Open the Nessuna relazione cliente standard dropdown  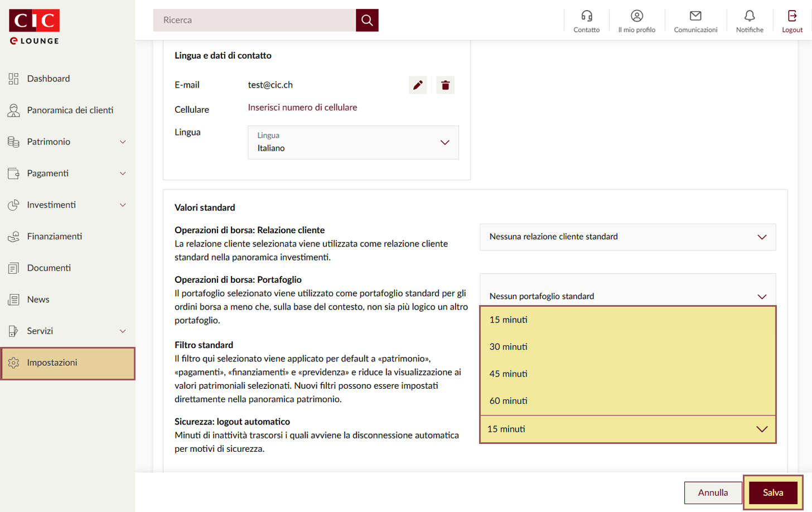[627, 237]
